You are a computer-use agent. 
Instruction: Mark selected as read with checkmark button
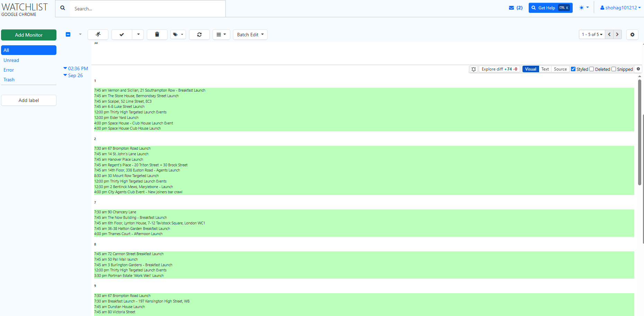122,35
